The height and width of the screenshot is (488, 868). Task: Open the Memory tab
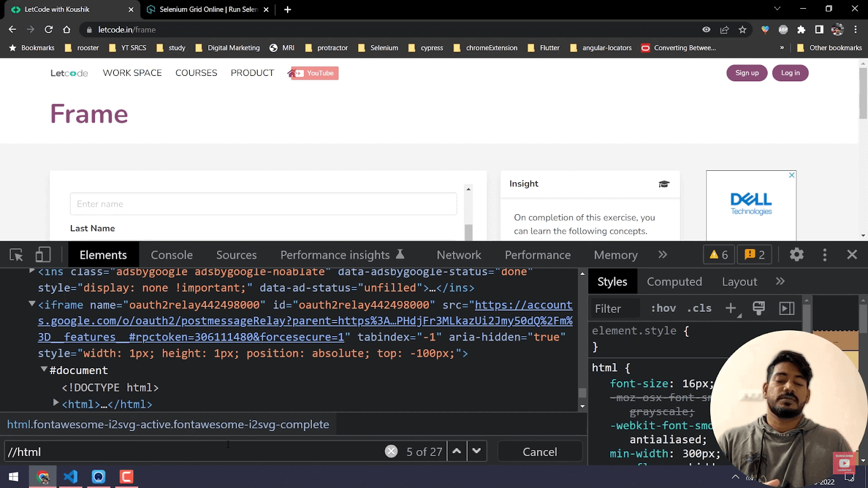pos(616,255)
